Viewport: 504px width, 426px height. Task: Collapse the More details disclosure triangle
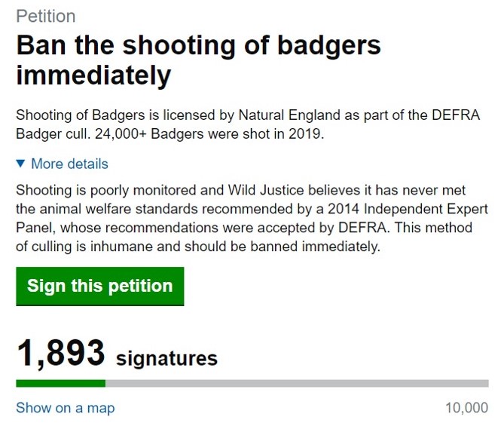[x=20, y=164]
